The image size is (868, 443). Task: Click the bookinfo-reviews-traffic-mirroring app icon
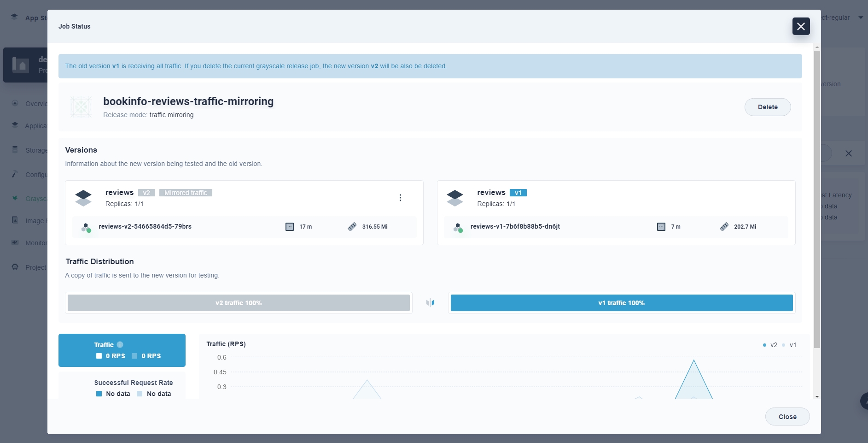81,107
